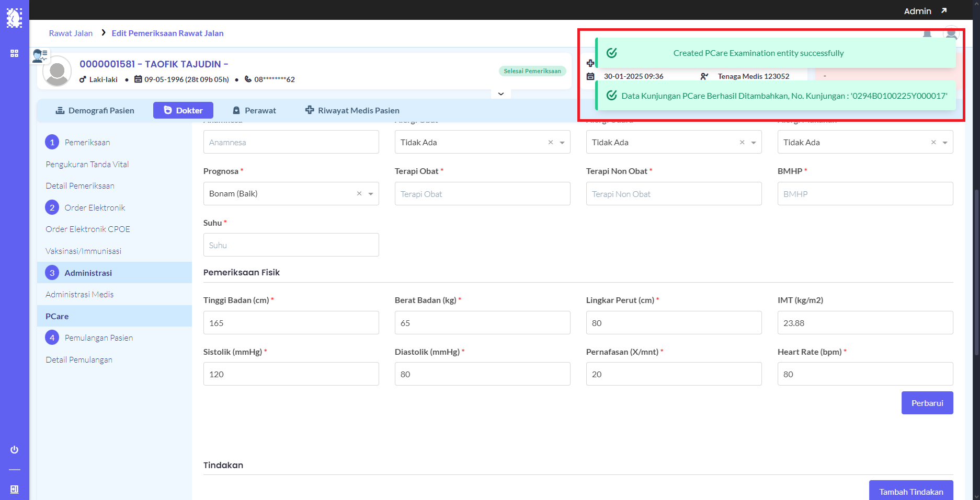Viewport: 980px width, 500px height.
Task: Click the calendar icon beside birth date
Action: [x=138, y=79]
